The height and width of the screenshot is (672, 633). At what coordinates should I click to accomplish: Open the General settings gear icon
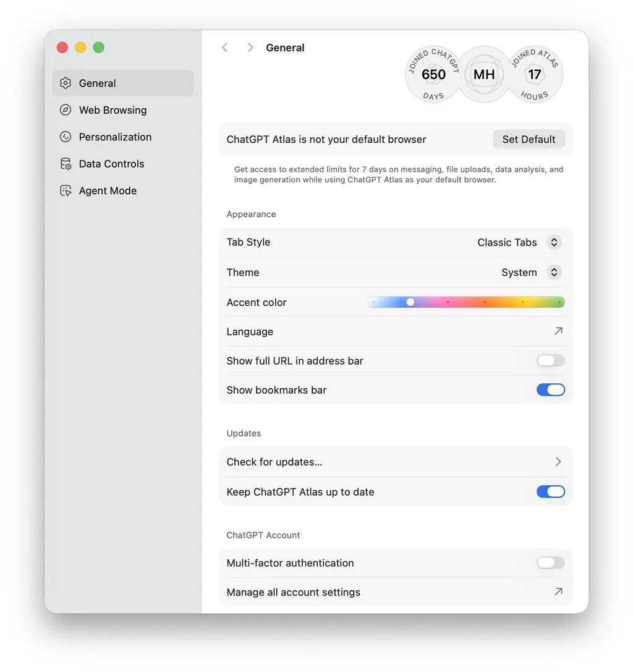tap(66, 83)
